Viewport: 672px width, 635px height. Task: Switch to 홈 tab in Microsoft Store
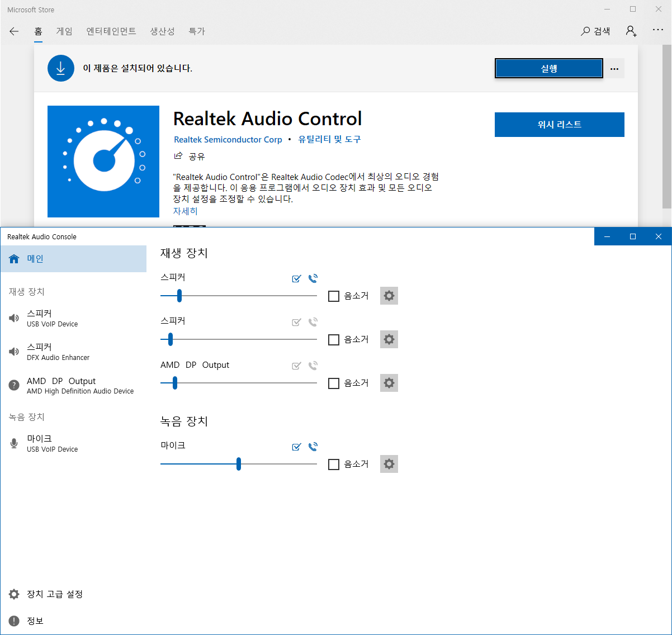click(38, 31)
